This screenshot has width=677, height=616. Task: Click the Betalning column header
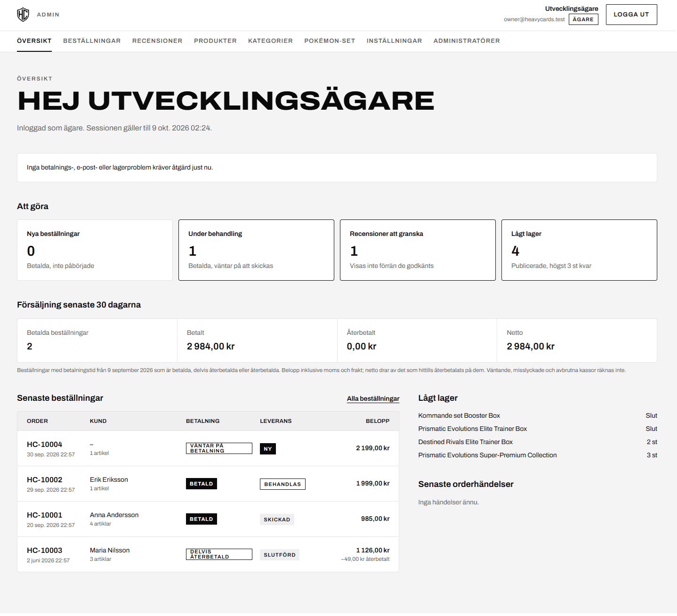pyautogui.click(x=202, y=421)
